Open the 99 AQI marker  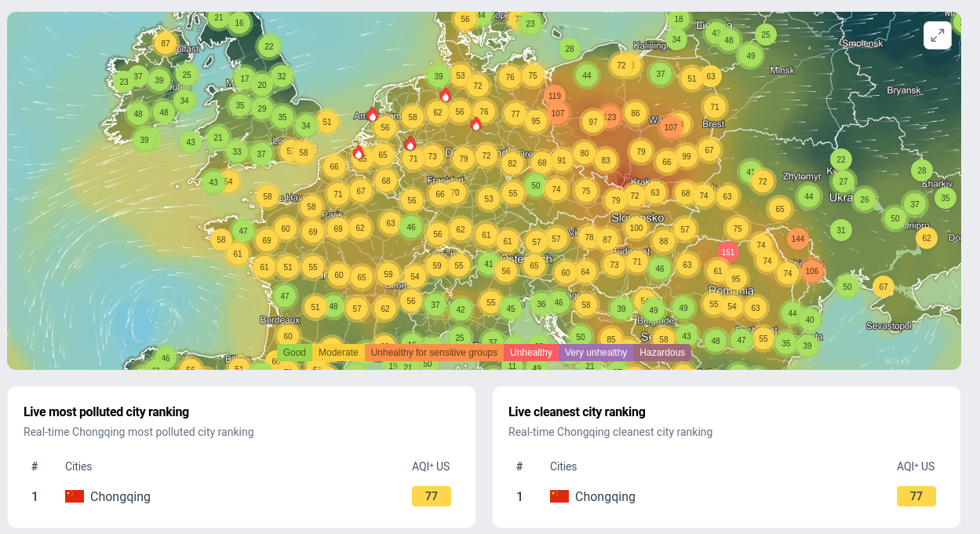pos(687,156)
